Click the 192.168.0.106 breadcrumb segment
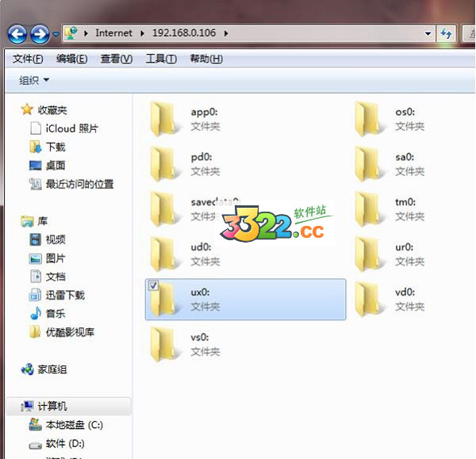The width and height of the screenshot is (476, 459). tap(184, 33)
